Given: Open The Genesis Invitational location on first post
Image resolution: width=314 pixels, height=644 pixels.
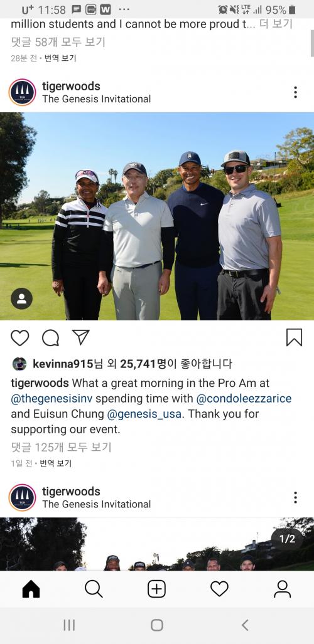Looking at the screenshot, I should [x=96, y=99].
